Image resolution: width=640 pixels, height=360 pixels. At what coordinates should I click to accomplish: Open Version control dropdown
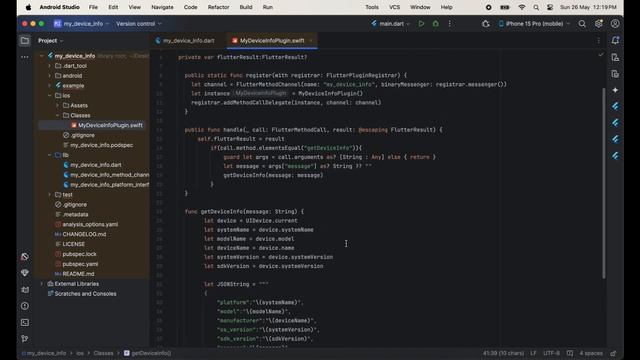pyautogui.click(x=139, y=24)
